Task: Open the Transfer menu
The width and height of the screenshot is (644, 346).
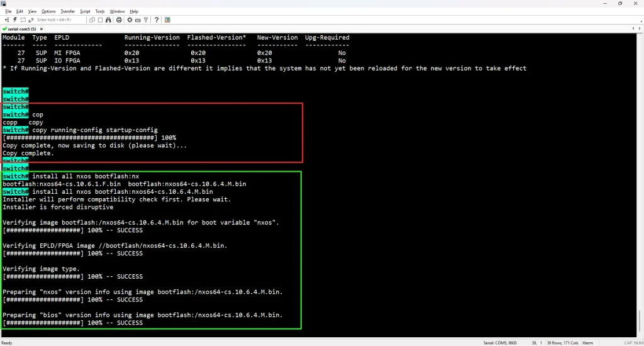Action: coord(68,11)
